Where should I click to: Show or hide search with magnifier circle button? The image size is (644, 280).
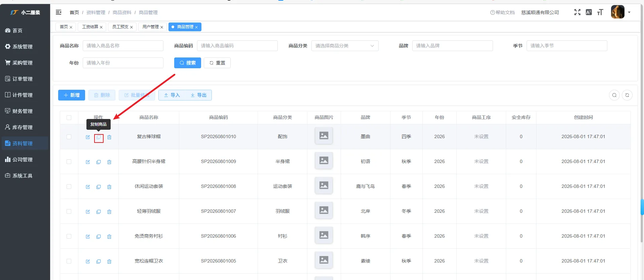(614, 95)
